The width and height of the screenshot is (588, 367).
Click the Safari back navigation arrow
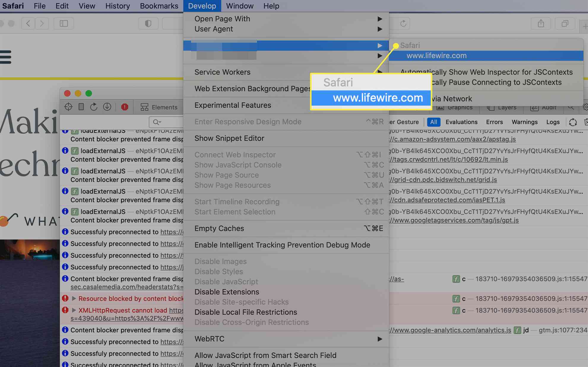click(x=28, y=23)
